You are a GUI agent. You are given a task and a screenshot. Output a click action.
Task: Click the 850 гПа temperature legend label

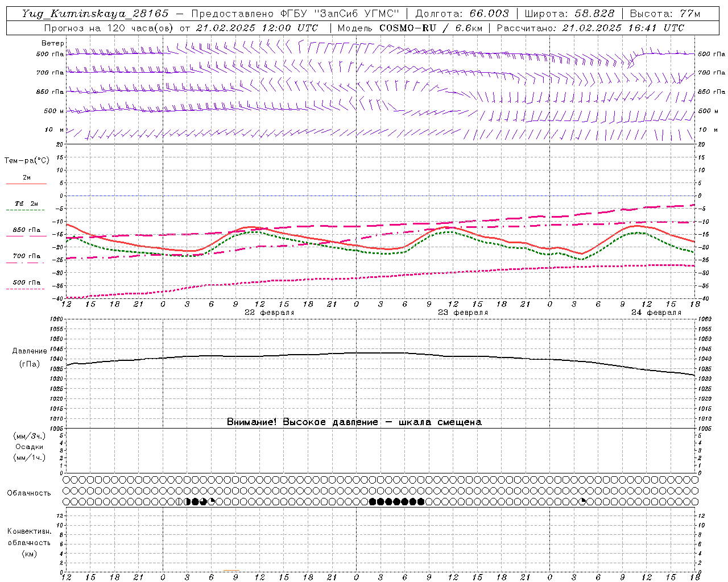(27, 230)
